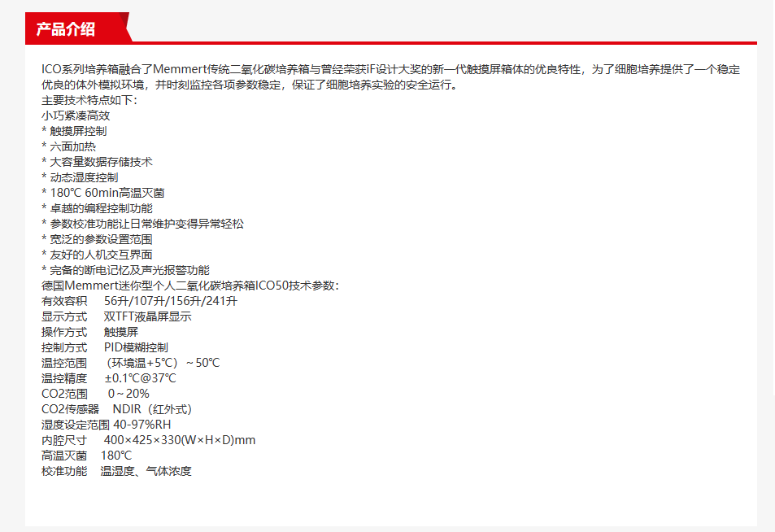The image size is (775, 532).
Task: Click the 校准功能 温湿度、气体浓度 row
Action: point(116,471)
